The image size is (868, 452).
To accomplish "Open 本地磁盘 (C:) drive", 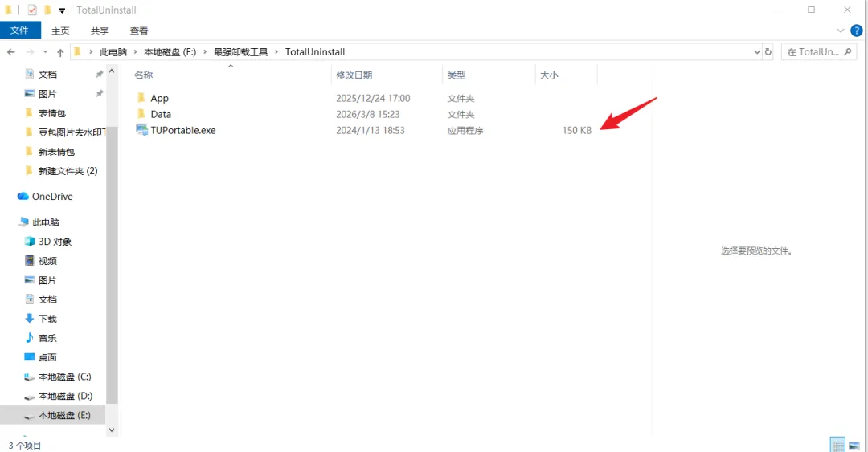I will coord(64,377).
